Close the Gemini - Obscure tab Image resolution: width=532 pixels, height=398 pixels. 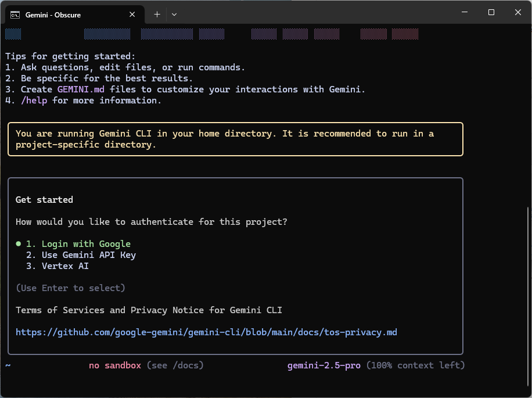(132, 15)
